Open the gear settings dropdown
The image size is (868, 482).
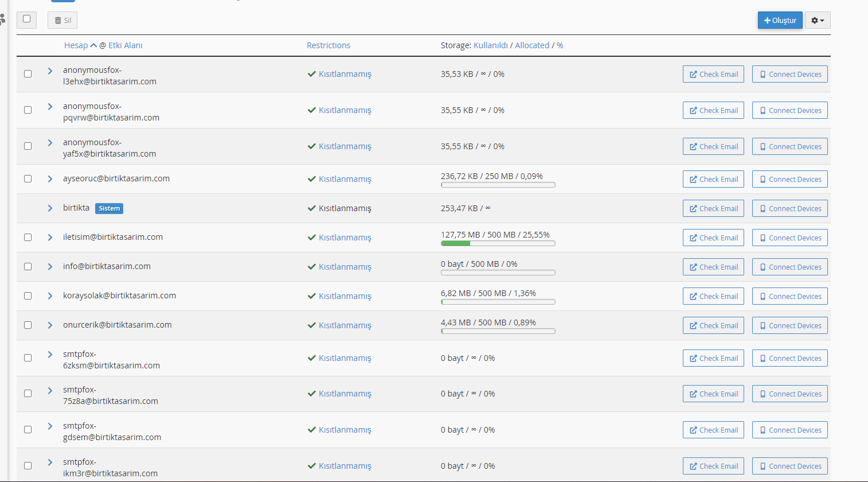tap(818, 20)
